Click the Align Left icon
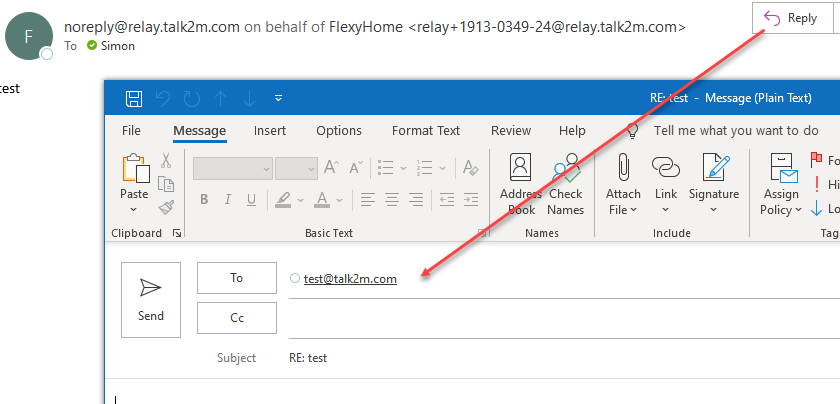 tap(368, 200)
